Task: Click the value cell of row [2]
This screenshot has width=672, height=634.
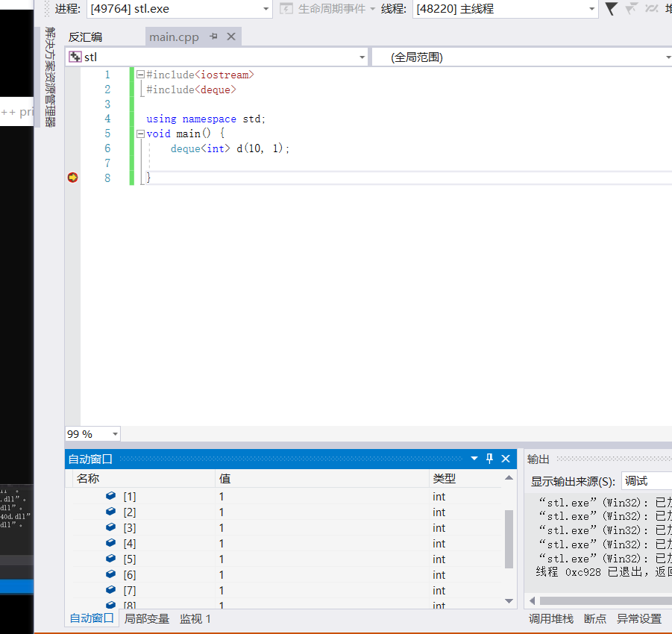Action: coord(322,512)
